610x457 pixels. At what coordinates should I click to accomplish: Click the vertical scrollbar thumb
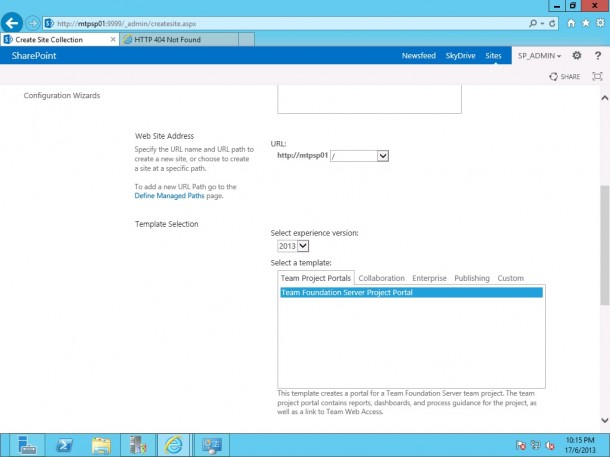coord(605,245)
